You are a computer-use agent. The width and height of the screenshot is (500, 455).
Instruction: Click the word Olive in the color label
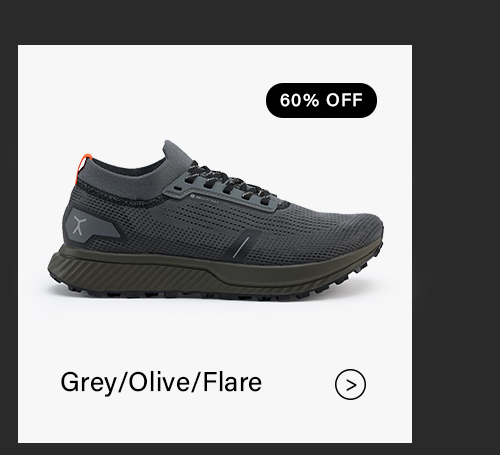159,382
